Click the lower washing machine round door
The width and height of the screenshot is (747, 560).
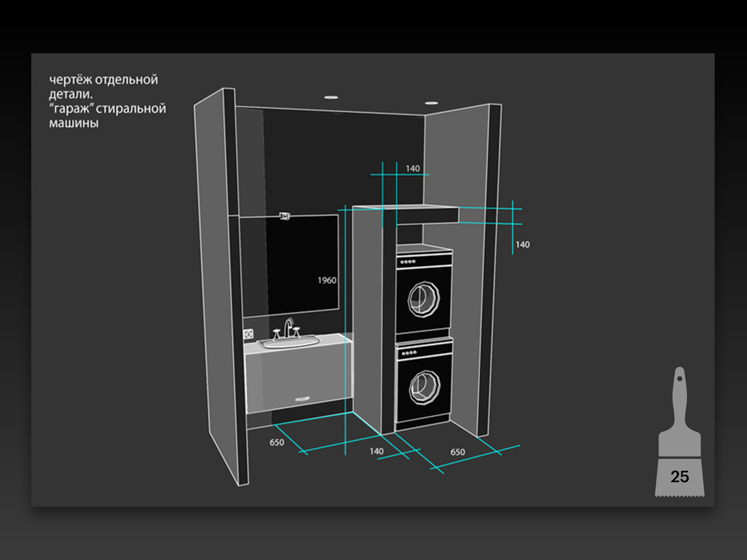tap(424, 388)
